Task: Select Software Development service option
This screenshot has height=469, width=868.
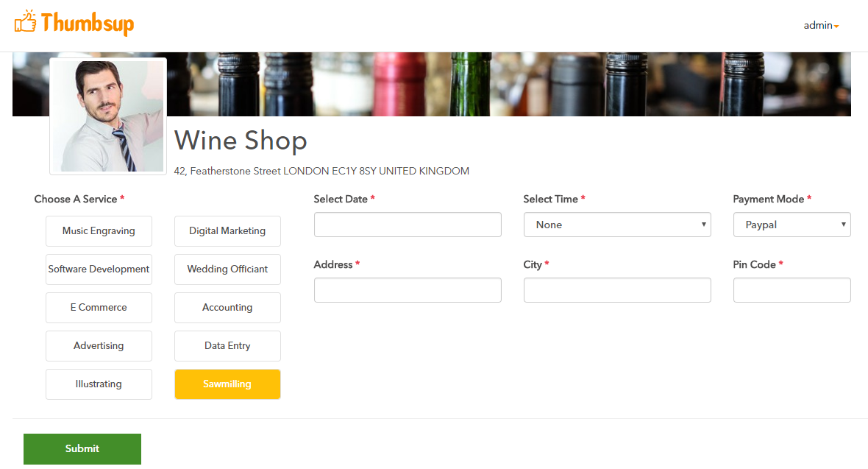Action: (x=99, y=269)
